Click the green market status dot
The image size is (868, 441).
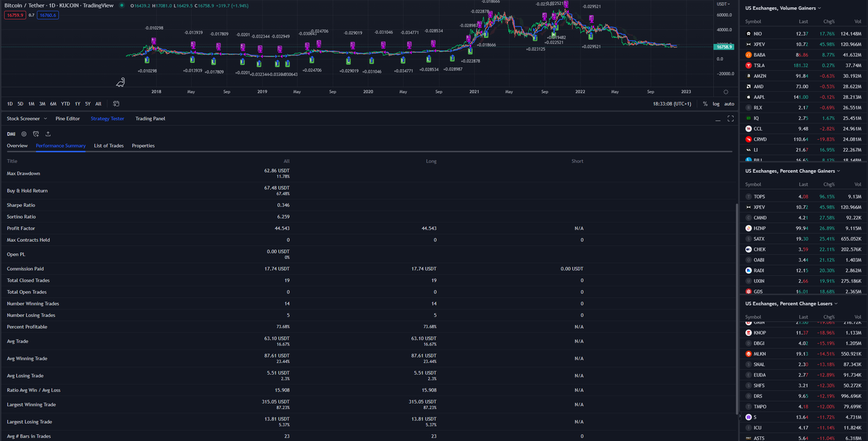click(121, 5)
